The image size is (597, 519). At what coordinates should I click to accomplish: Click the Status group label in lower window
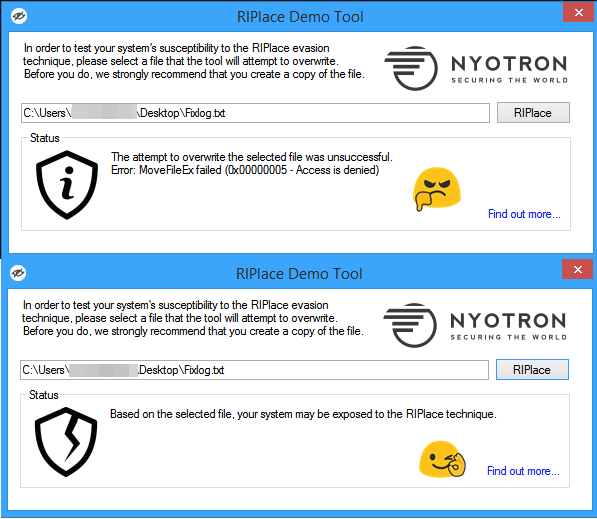click(x=44, y=395)
